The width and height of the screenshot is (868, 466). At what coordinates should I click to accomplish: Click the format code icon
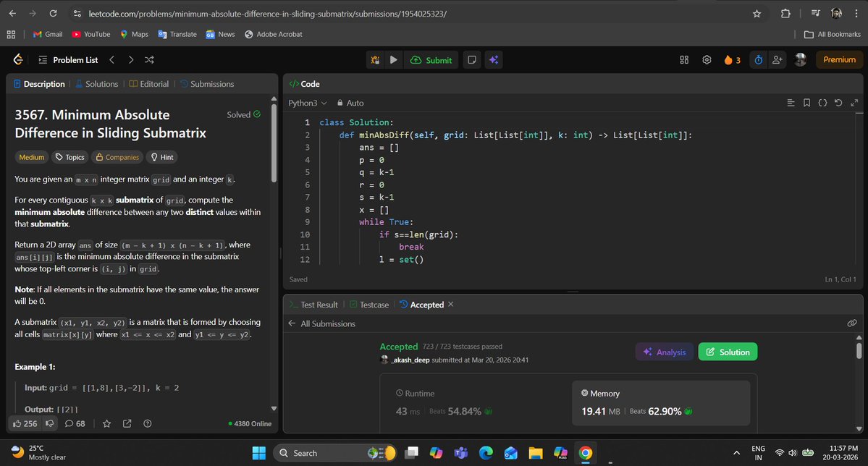click(x=791, y=103)
